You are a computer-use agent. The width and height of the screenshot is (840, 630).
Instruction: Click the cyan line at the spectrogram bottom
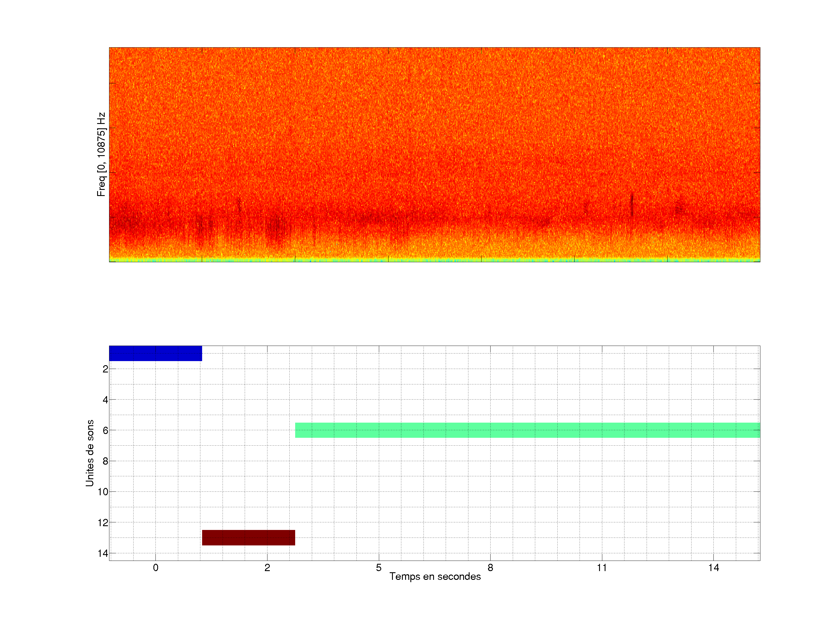(434, 260)
